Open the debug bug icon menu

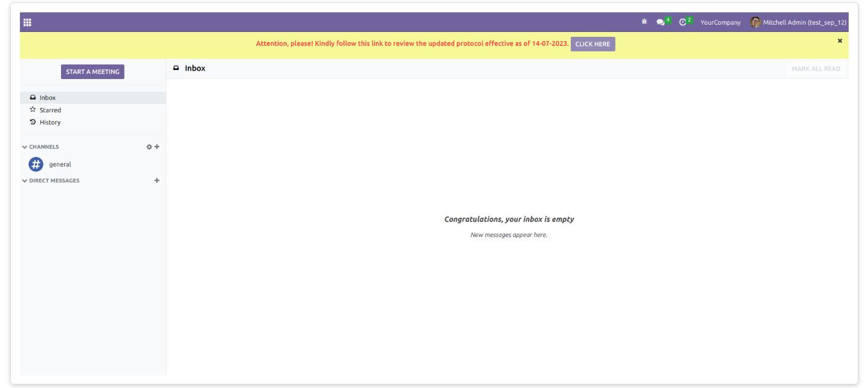pyautogui.click(x=645, y=22)
